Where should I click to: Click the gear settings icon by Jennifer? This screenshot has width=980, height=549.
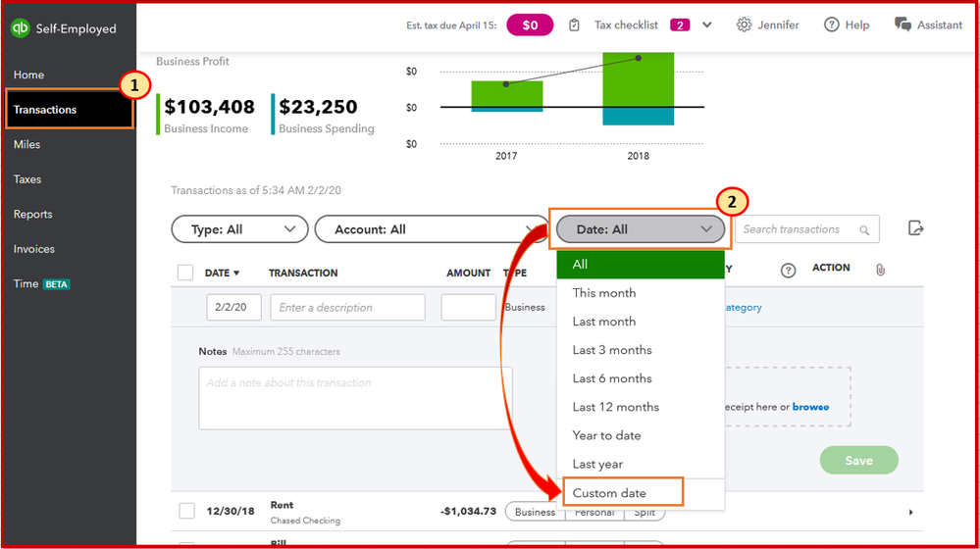(x=744, y=25)
